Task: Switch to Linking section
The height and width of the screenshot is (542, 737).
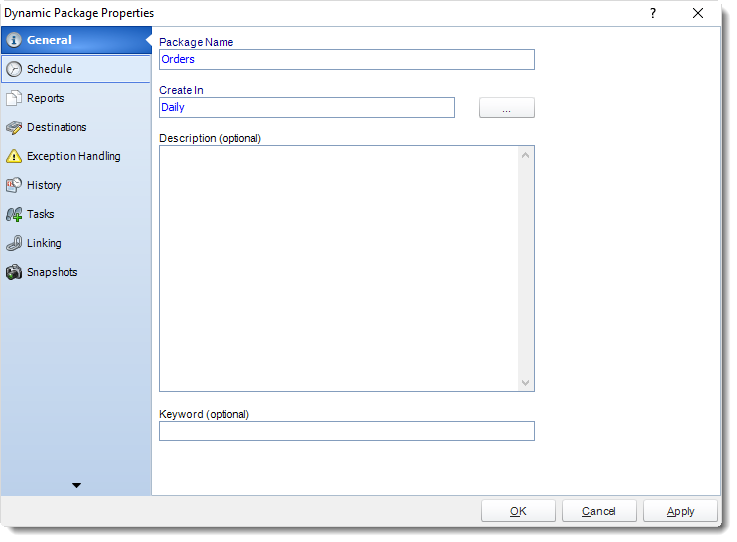Action: tap(76, 244)
